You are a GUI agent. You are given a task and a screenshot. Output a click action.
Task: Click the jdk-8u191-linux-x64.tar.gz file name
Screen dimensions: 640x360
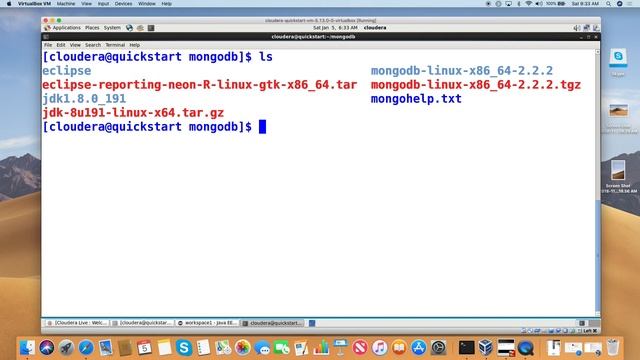click(x=133, y=113)
